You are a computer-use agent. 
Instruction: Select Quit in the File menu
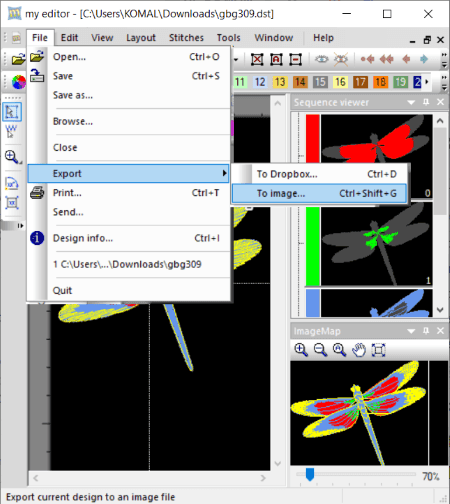[129, 290]
